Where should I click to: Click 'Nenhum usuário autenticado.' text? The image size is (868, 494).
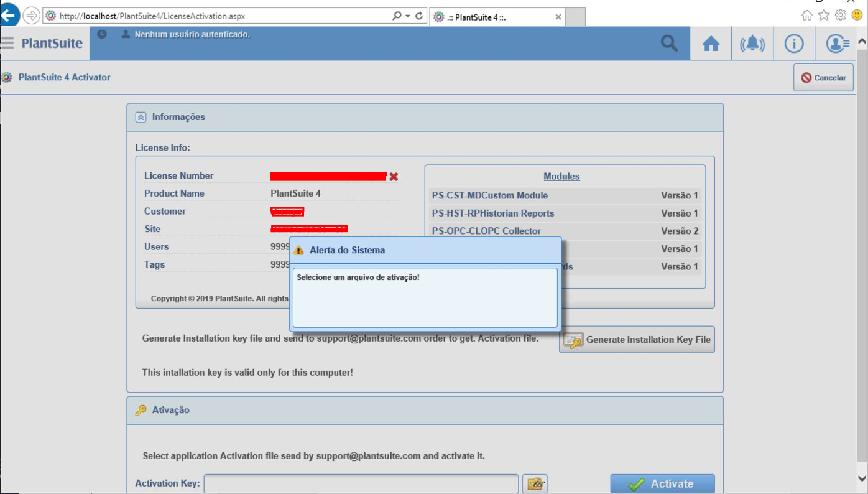(192, 35)
